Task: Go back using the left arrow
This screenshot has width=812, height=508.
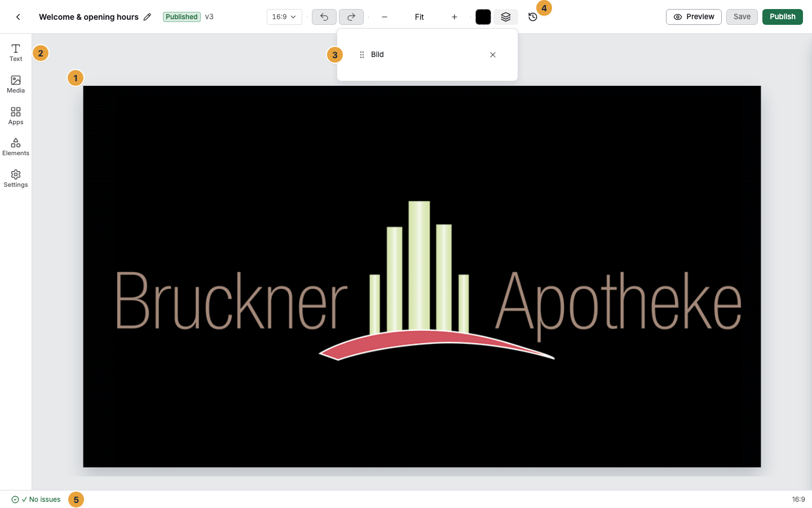Action: [x=18, y=17]
